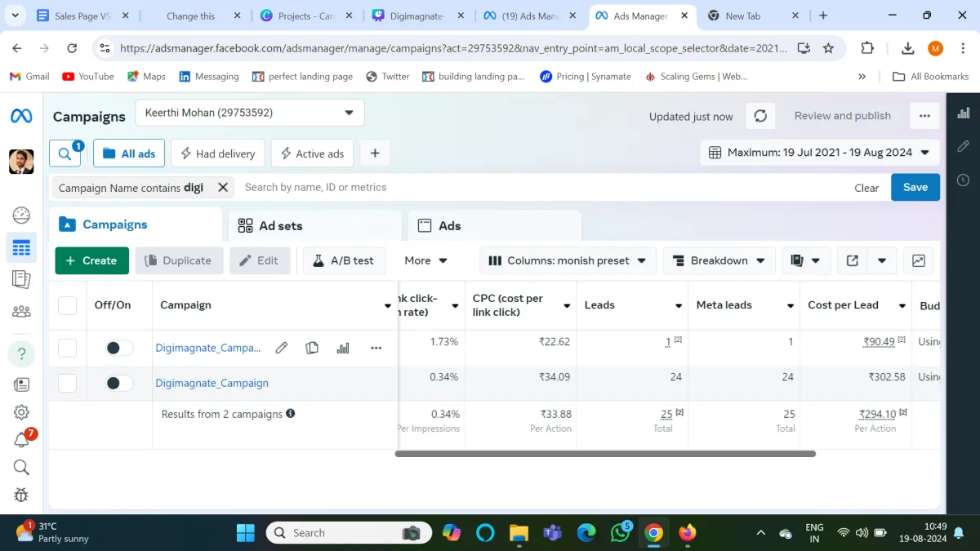Open the Help question mark icon
Viewport: 980px width, 551px height.
click(x=21, y=354)
